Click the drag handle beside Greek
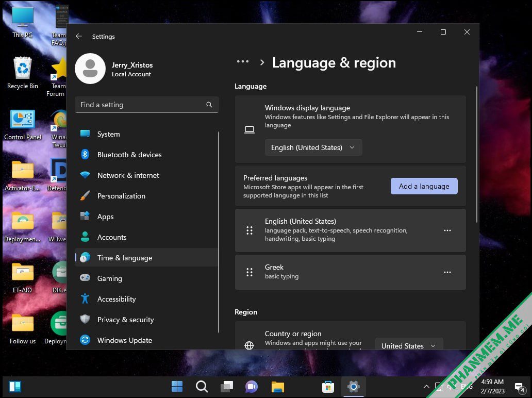The image size is (532, 398). point(250,272)
